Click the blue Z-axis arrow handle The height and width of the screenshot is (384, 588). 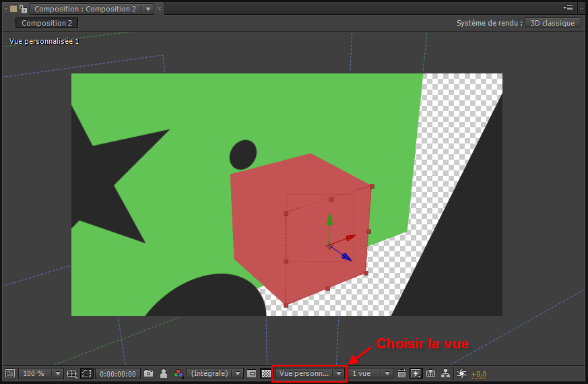346,257
